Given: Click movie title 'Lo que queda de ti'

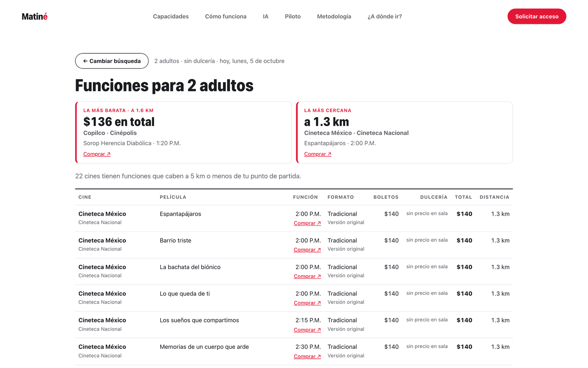Looking at the screenshot, I should (185, 294).
